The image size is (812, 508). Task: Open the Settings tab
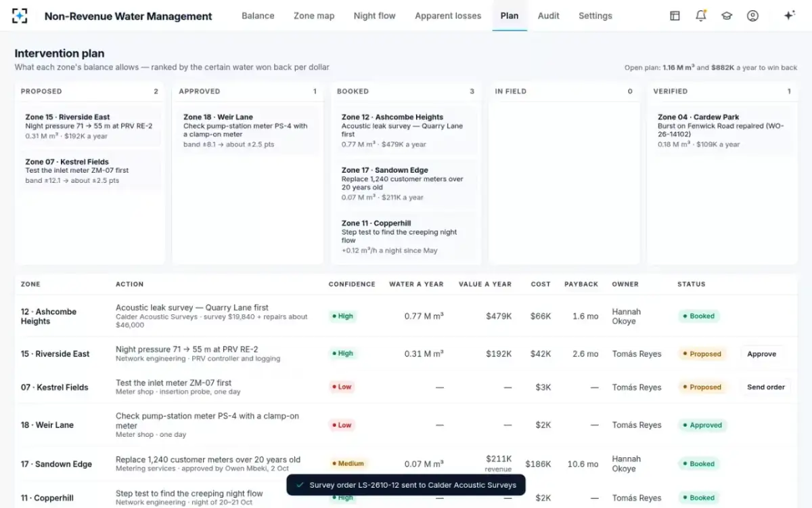coord(595,16)
